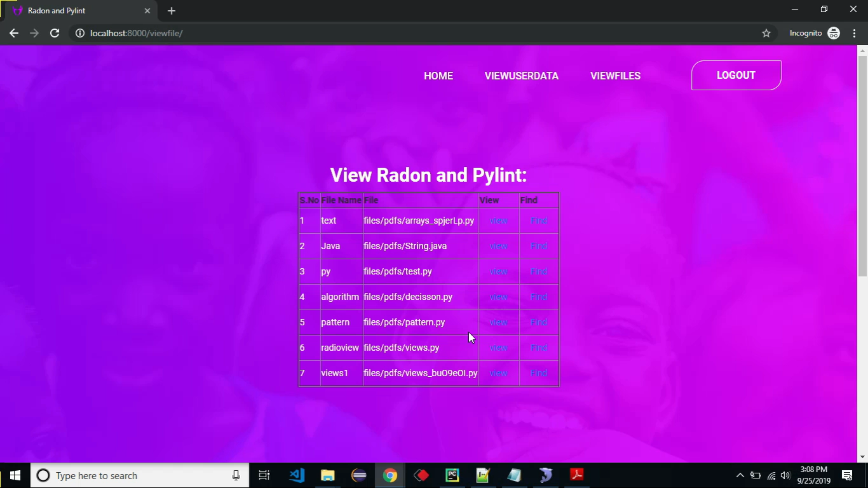The image size is (868, 488).
Task: Click the 'File Name' column header
Action: click(341, 200)
